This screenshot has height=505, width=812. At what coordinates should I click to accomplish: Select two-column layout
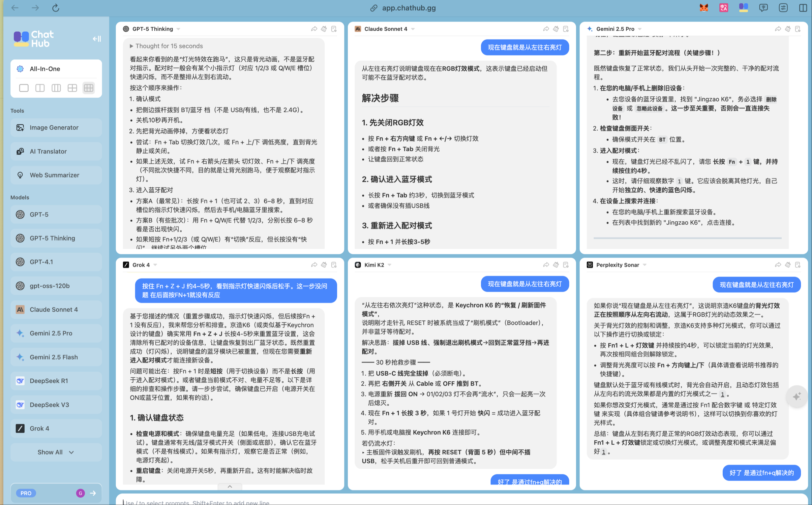point(40,88)
